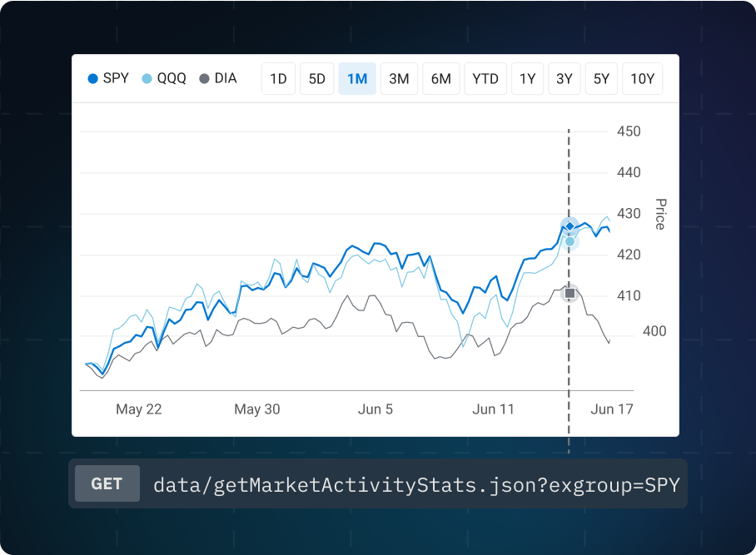Viewport: 756px width, 555px height.
Task: Show the 1Y price history
Action: coord(527,78)
